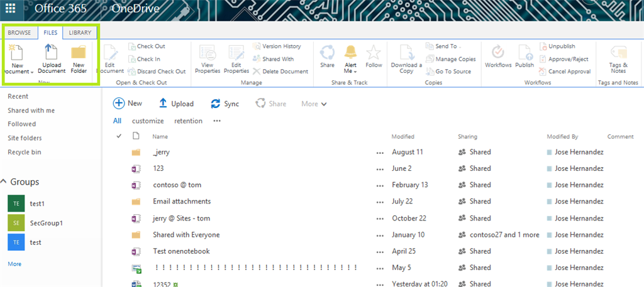Open Recent in the left navigation
The image size is (644, 287).
pos(18,96)
